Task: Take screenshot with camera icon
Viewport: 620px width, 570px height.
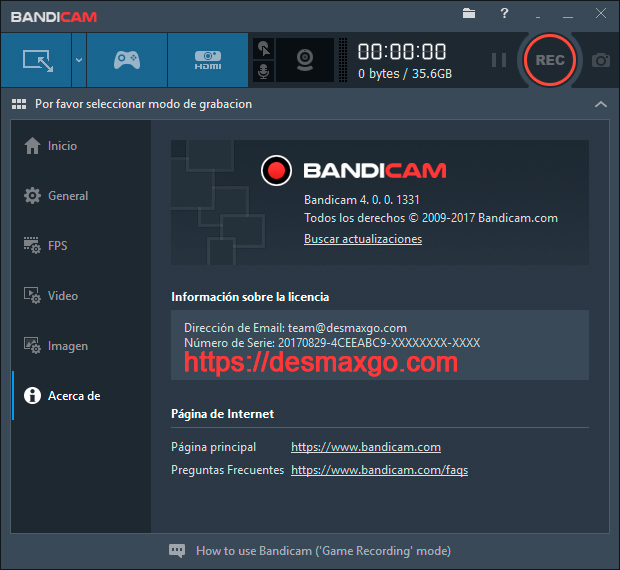Action: (x=601, y=60)
